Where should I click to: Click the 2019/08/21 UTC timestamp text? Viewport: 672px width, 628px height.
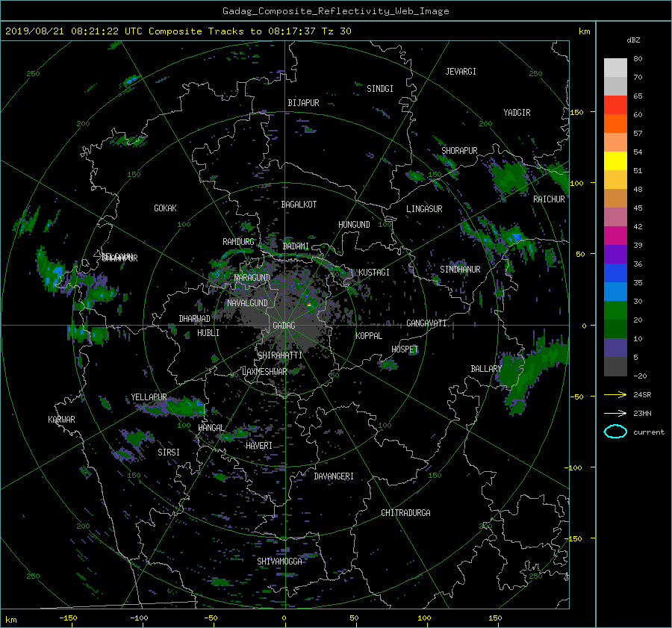pyautogui.click(x=178, y=31)
